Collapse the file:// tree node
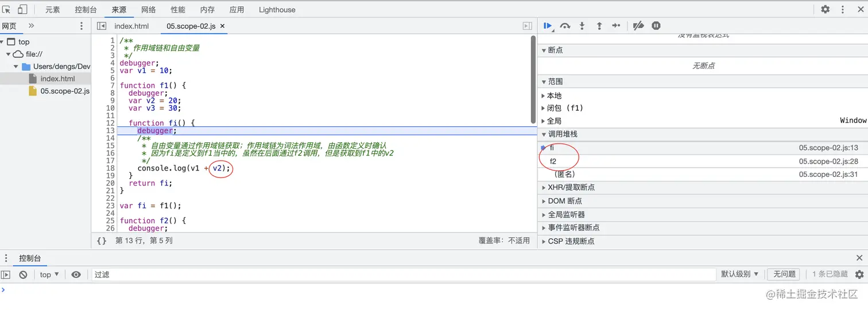 [x=9, y=54]
